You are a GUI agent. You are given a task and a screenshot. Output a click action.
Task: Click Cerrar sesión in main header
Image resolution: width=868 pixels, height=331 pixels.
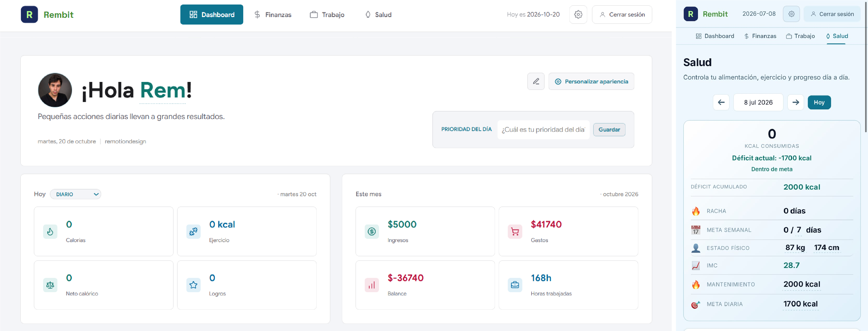pos(622,15)
